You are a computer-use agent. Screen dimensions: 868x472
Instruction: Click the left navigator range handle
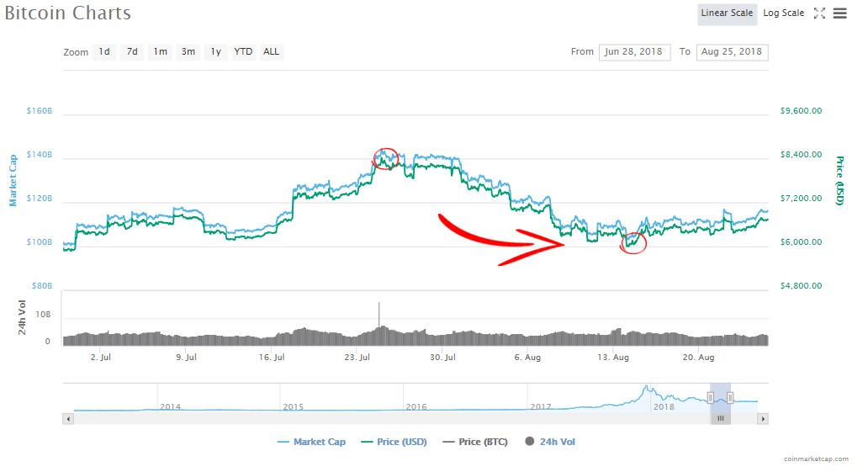(710, 397)
